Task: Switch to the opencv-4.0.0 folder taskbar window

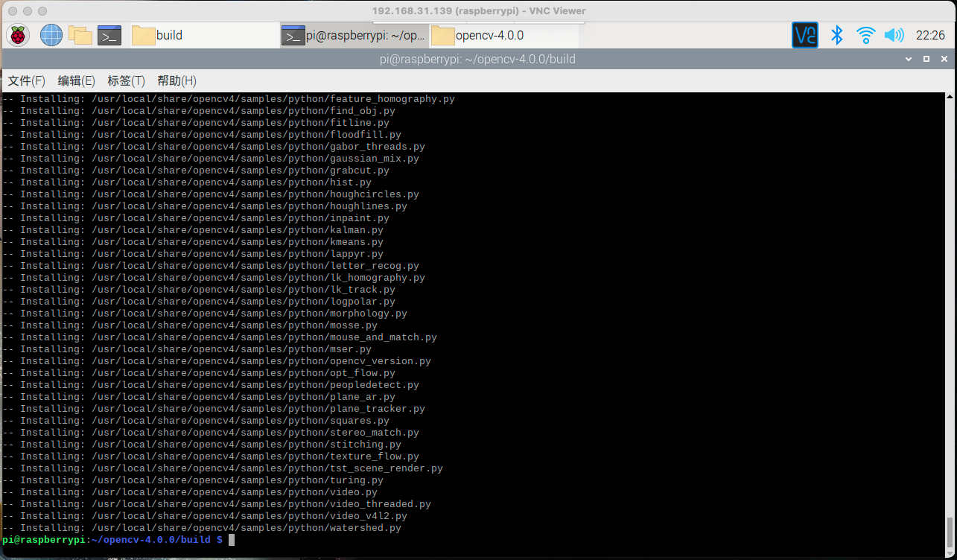Action: coord(504,35)
